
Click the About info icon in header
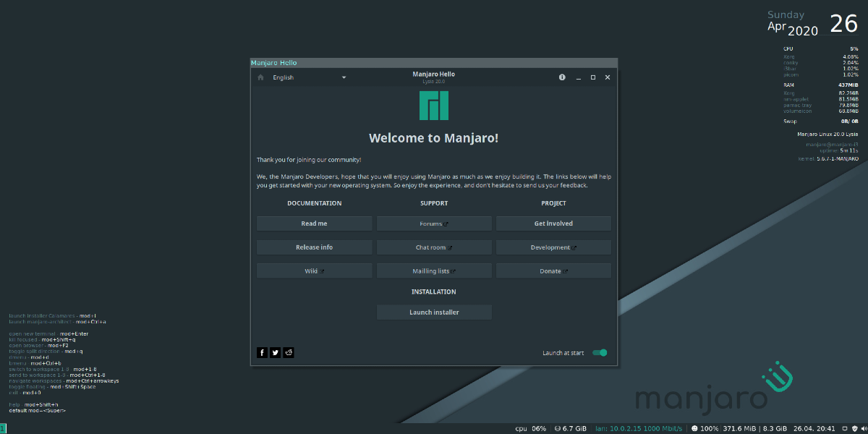(562, 77)
